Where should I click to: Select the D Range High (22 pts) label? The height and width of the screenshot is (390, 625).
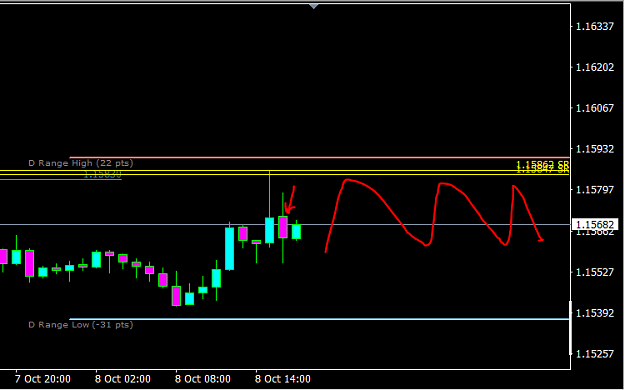pos(81,163)
